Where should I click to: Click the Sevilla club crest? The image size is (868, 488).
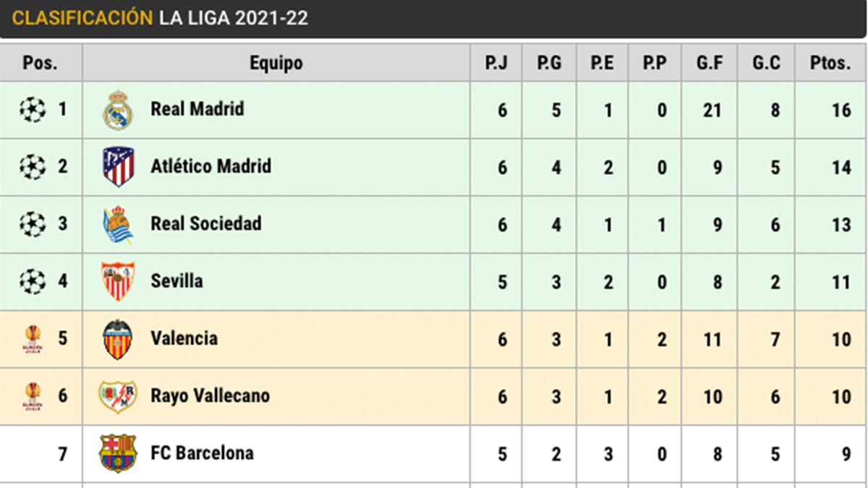point(117,281)
